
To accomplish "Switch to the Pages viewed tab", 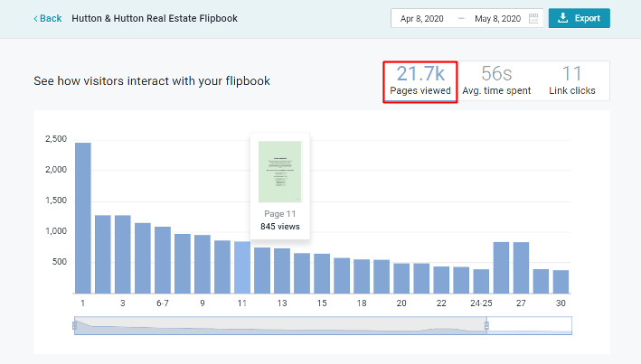I will click(420, 81).
